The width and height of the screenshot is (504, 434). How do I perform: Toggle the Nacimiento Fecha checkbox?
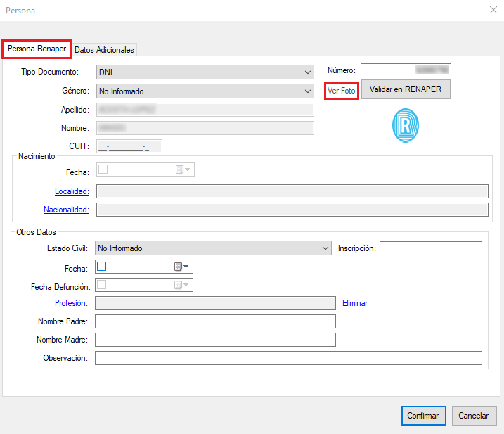click(103, 170)
